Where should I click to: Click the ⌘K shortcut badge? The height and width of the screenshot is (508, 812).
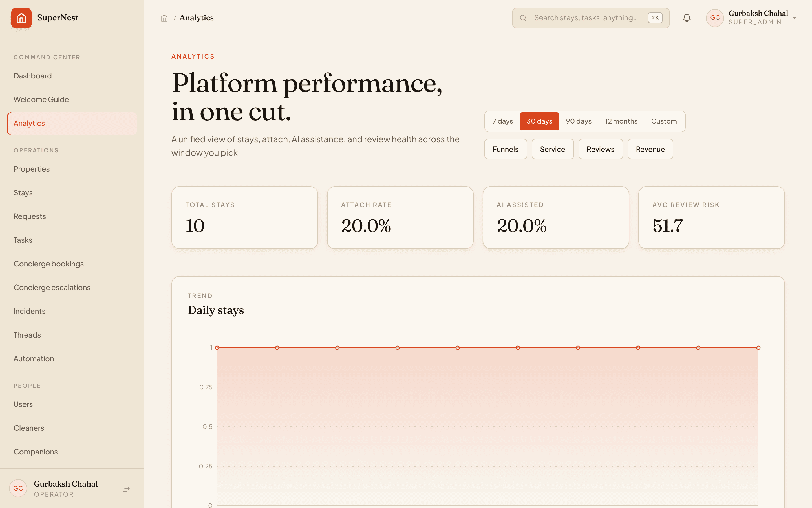coord(655,18)
